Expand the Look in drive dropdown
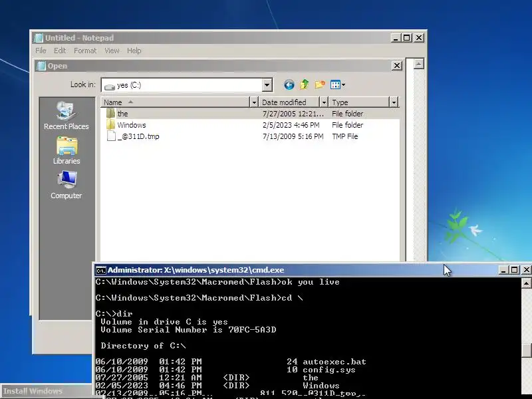 (267, 85)
